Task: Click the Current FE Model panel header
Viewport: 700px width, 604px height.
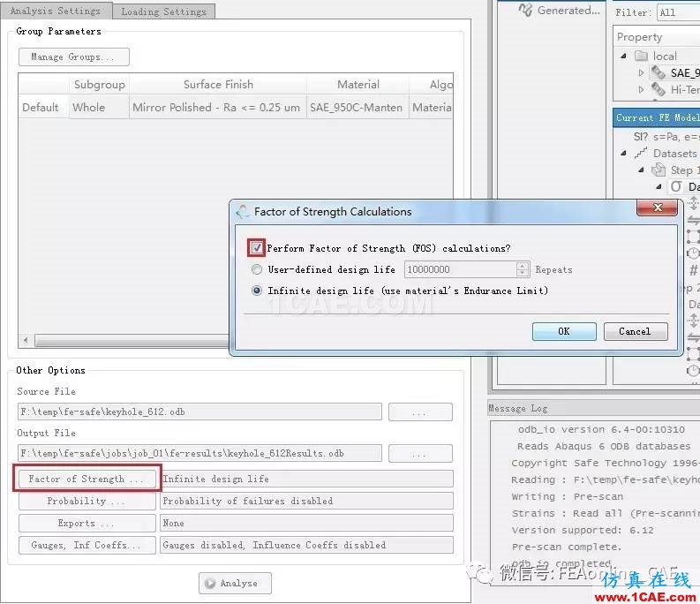Action: (x=656, y=117)
